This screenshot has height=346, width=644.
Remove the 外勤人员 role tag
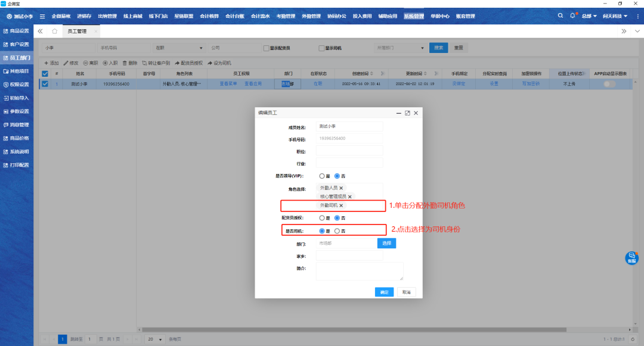pyautogui.click(x=341, y=188)
